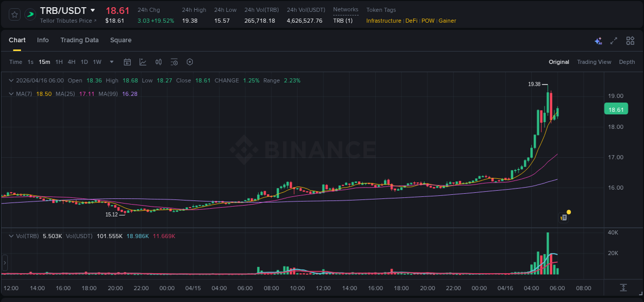The image size is (644, 302).
Task: Open the widgets grid panel icon
Action: click(630, 40)
